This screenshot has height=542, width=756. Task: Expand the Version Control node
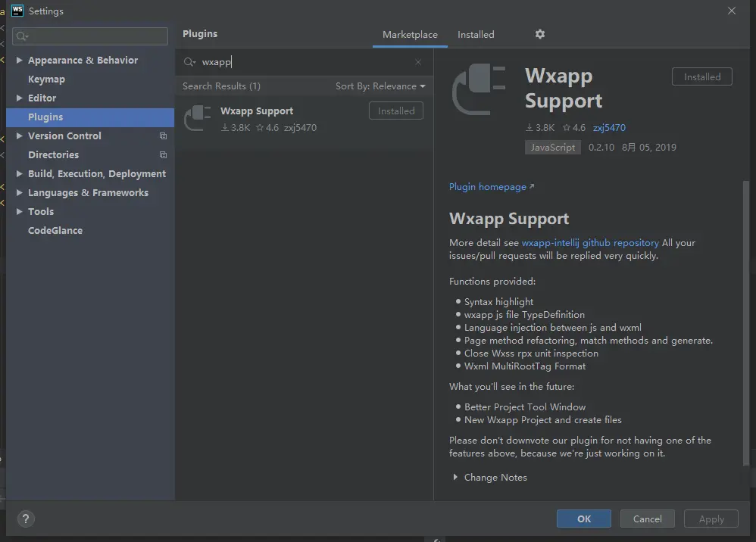pyautogui.click(x=19, y=135)
